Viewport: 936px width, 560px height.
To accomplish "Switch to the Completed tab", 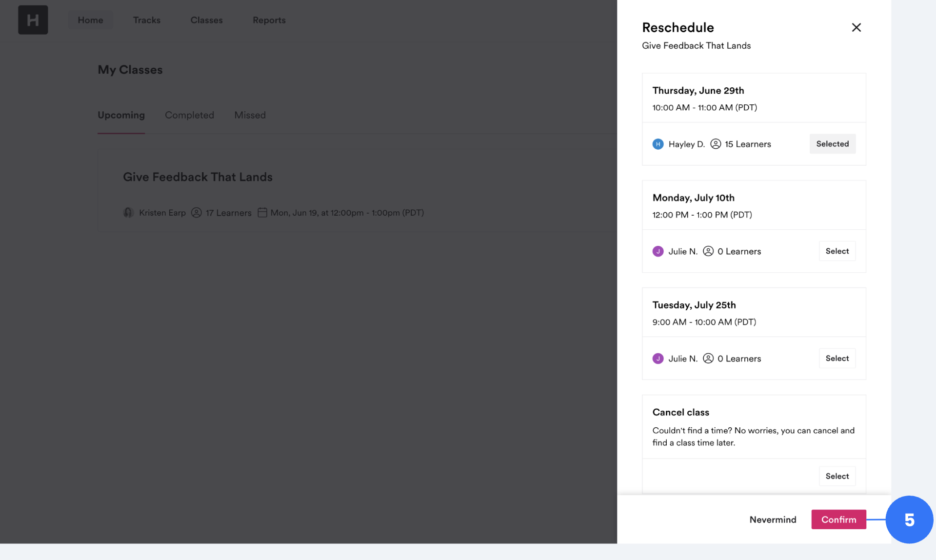I will tap(189, 115).
